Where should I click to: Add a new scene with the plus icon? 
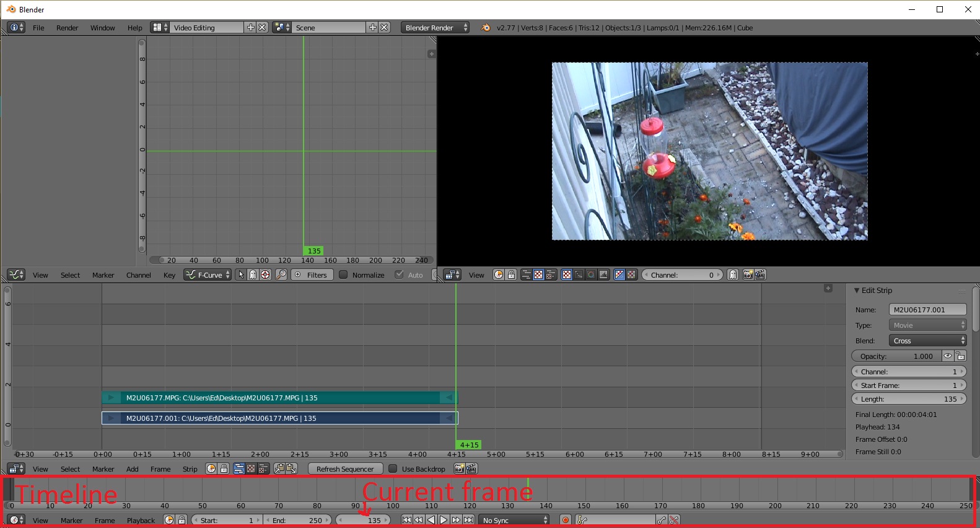pyautogui.click(x=373, y=27)
